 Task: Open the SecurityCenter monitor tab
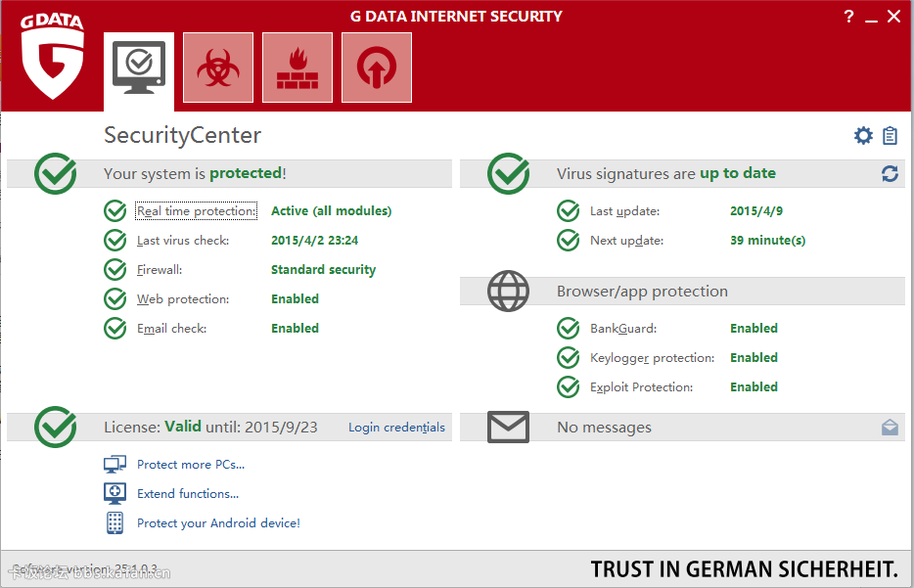(x=139, y=68)
